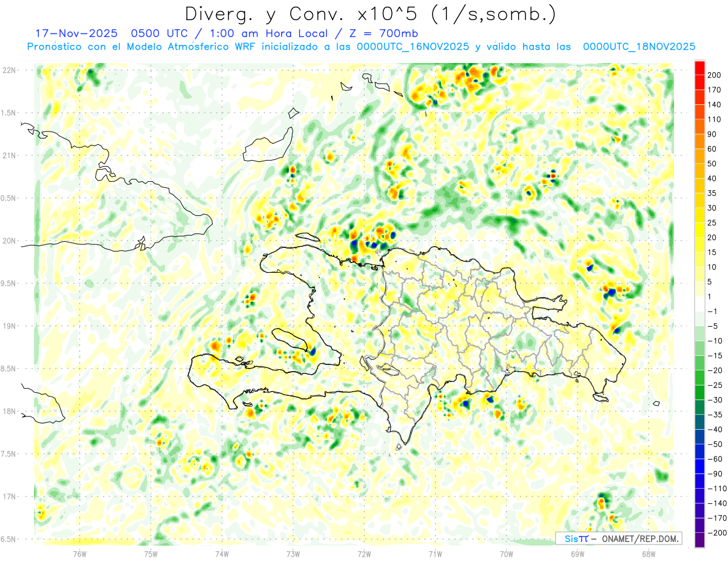Click the '18N' latitude label

point(8,411)
